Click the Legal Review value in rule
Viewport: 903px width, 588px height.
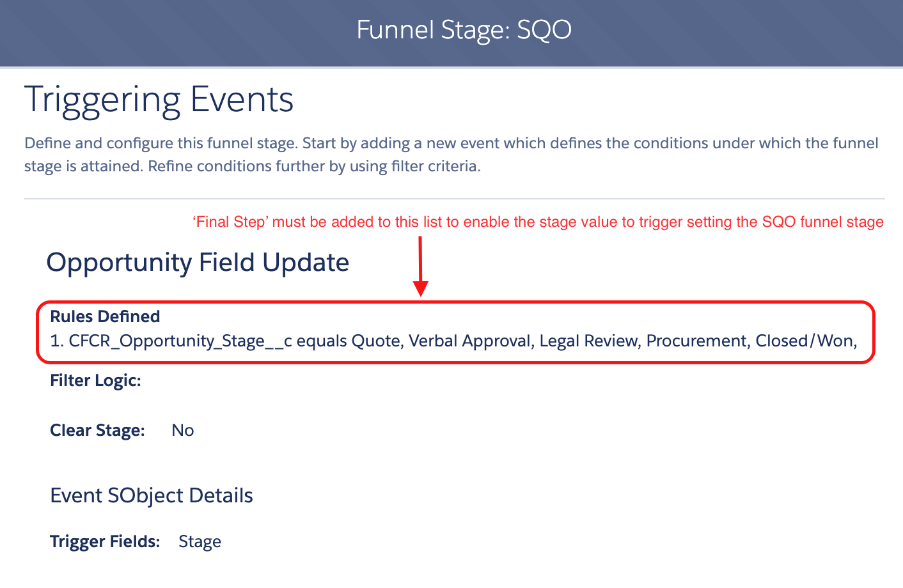(x=590, y=341)
